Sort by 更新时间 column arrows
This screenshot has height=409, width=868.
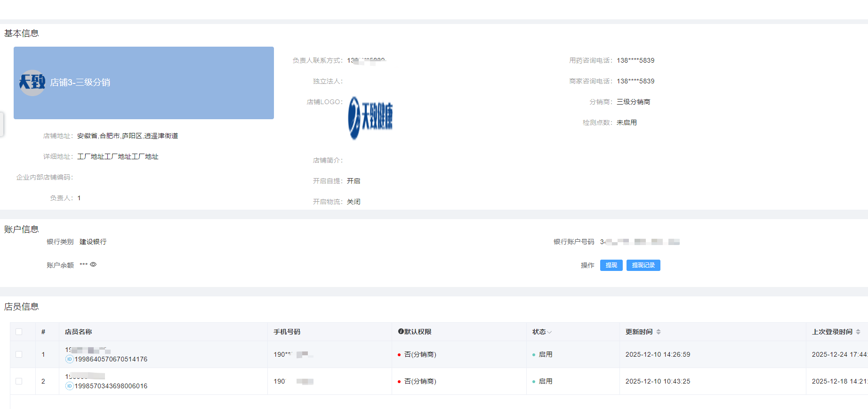pyautogui.click(x=659, y=332)
